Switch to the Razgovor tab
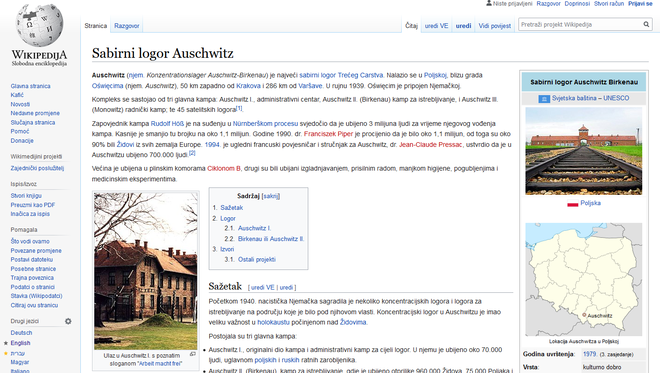Screen dimensions: 660x373 coord(127,26)
